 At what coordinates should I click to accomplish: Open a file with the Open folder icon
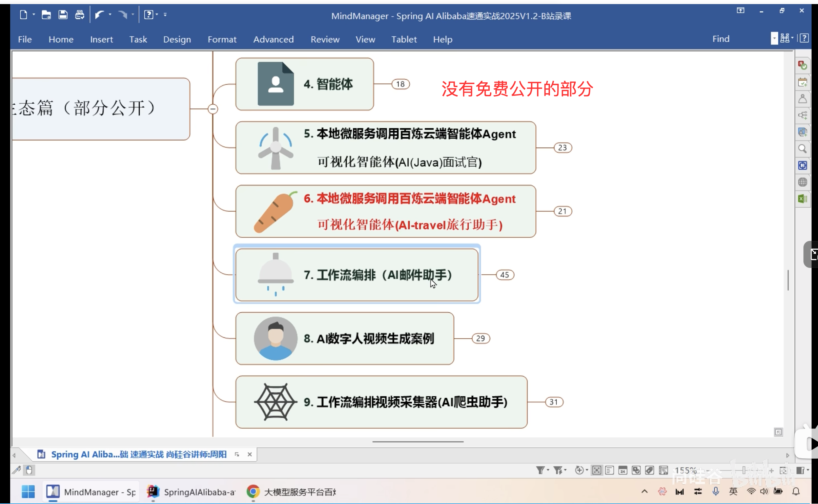46,14
